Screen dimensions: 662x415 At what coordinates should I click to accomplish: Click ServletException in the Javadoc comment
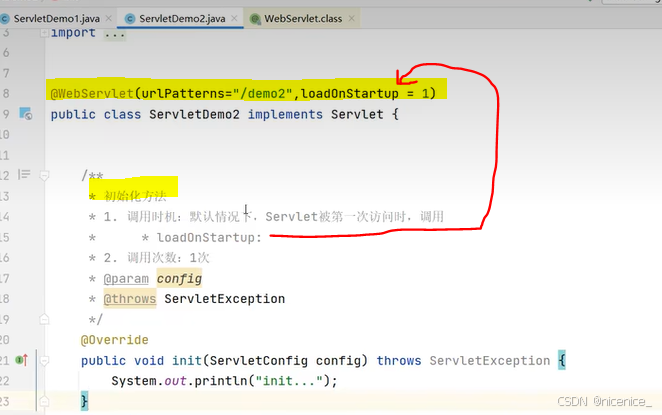[225, 299]
